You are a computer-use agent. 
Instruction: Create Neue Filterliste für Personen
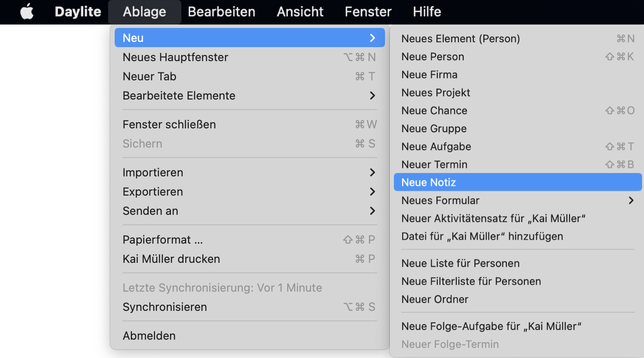click(471, 281)
